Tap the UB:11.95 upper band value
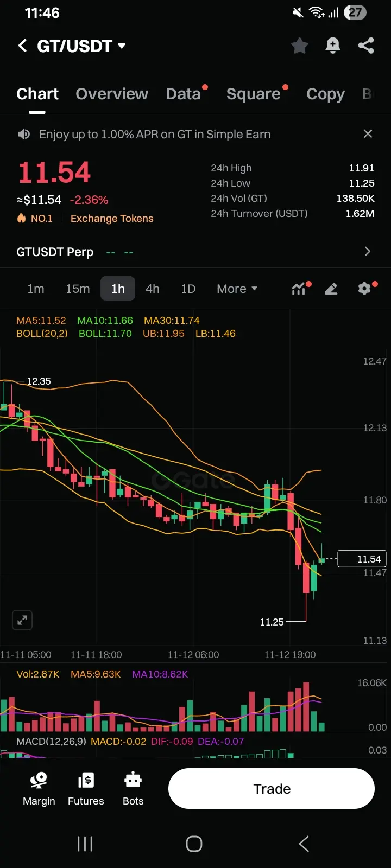Screen dimensions: 391x868 click(163, 333)
